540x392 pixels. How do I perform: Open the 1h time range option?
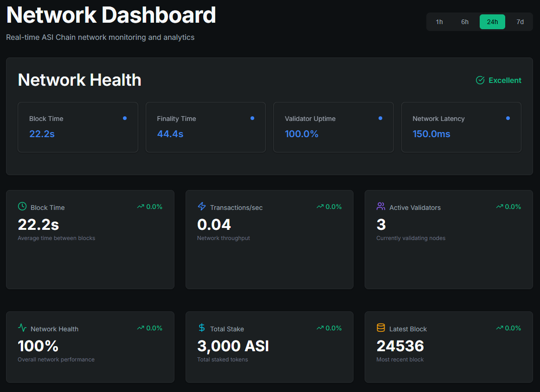(x=439, y=21)
